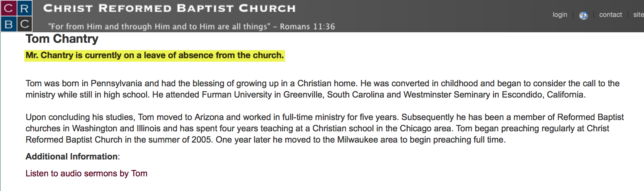Click the blue "R" logo square
The width and height of the screenshot is (644, 191).
(x=25, y=8)
